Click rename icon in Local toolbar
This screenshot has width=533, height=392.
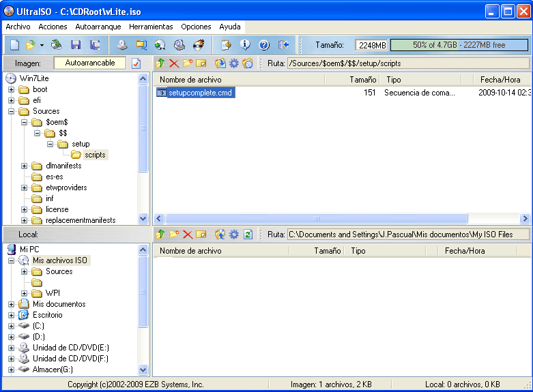[x=201, y=234]
